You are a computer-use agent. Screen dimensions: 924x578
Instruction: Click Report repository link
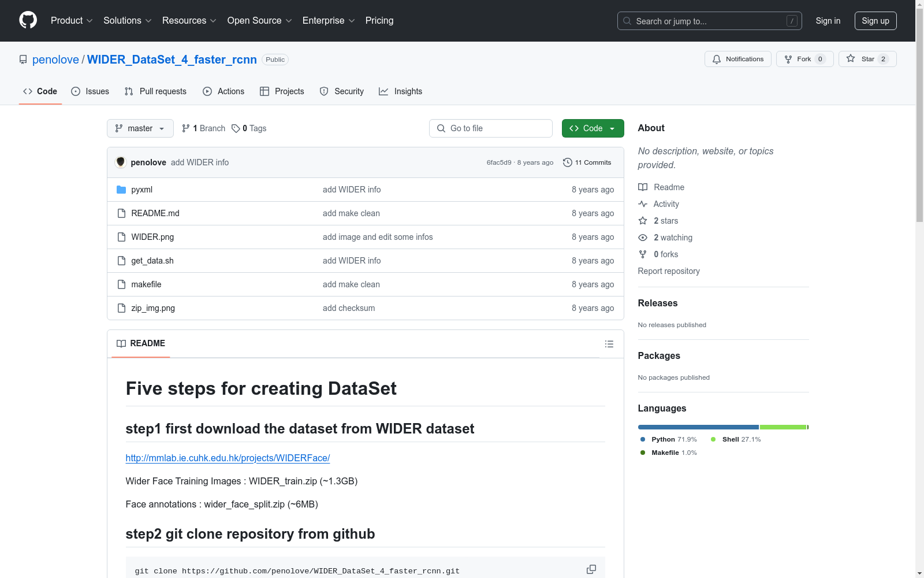pos(669,271)
